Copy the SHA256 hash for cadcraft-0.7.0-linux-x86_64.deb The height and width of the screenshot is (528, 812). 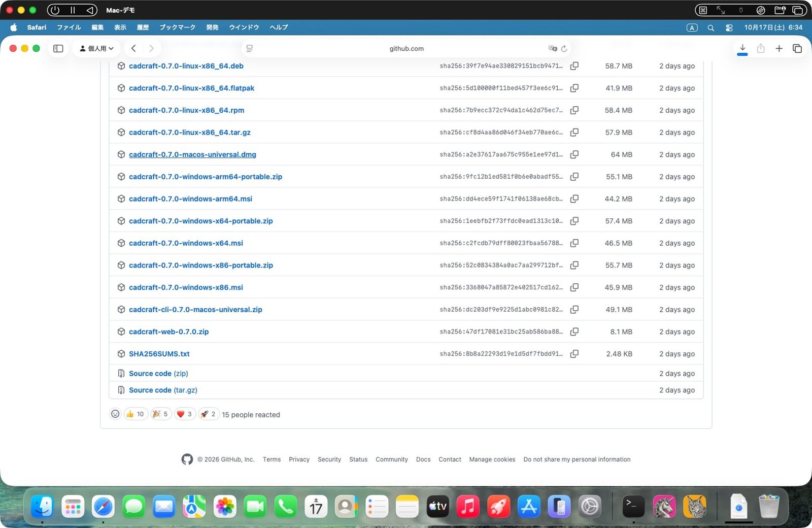click(x=574, y=66)
